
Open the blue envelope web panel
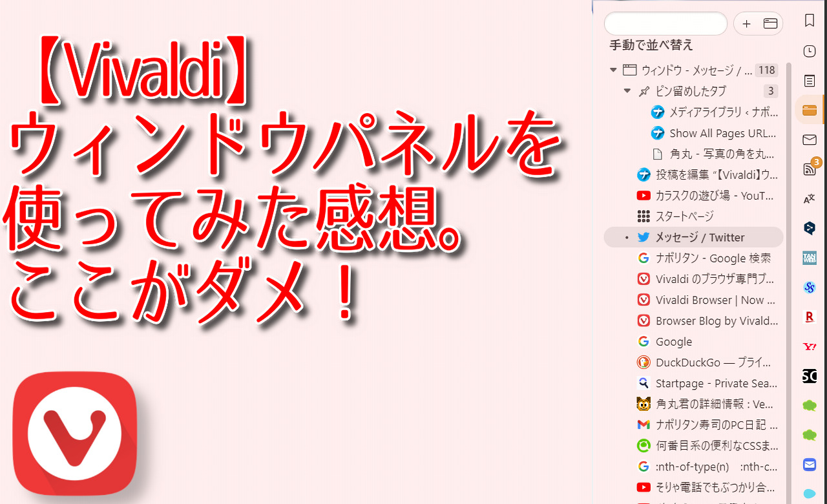(x=809, y=465)
